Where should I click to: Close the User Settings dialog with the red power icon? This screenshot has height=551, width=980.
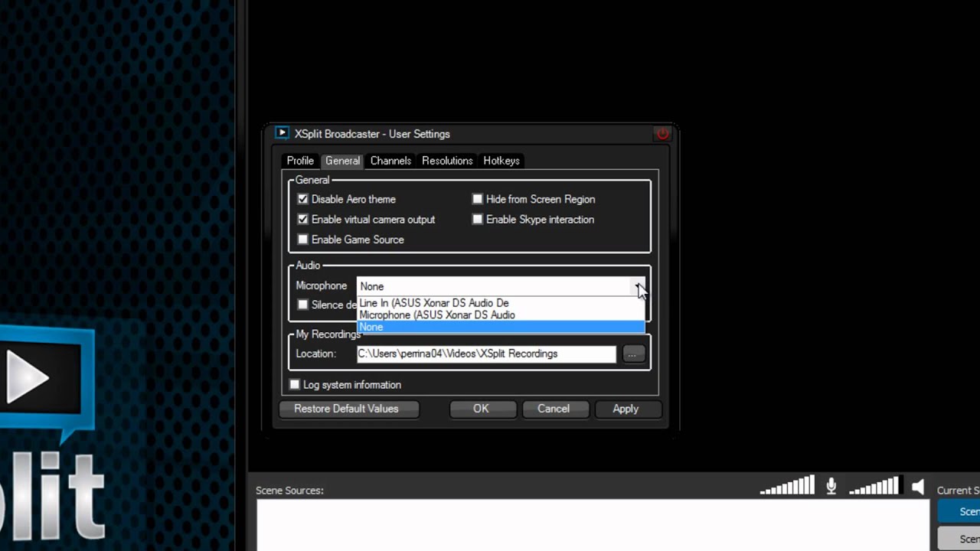[x=663, y=134]
